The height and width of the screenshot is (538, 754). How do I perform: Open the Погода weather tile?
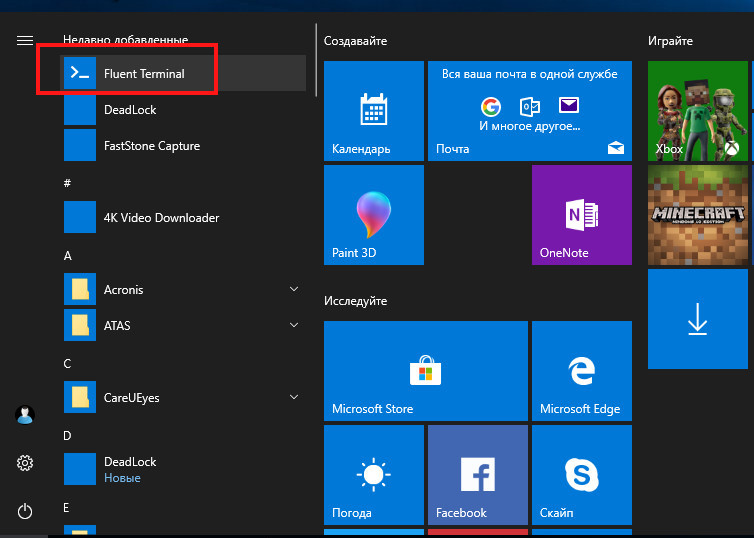coord(374,475)
